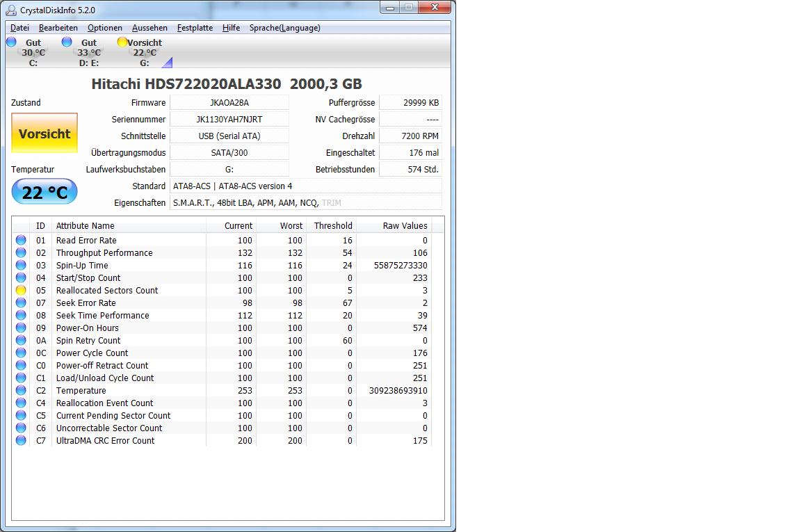Select drive D: E: with Gut status
Image resolution: width=801 pixels, height=532 pixels.
(x=89, y=53)
